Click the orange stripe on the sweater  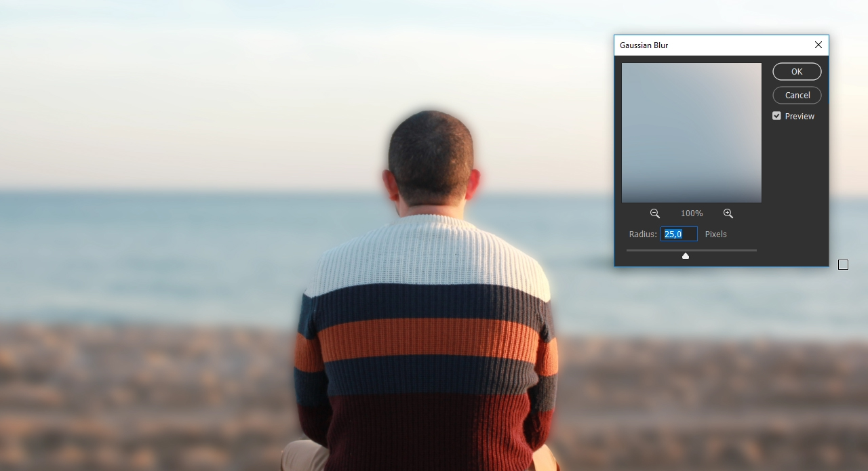427,337
